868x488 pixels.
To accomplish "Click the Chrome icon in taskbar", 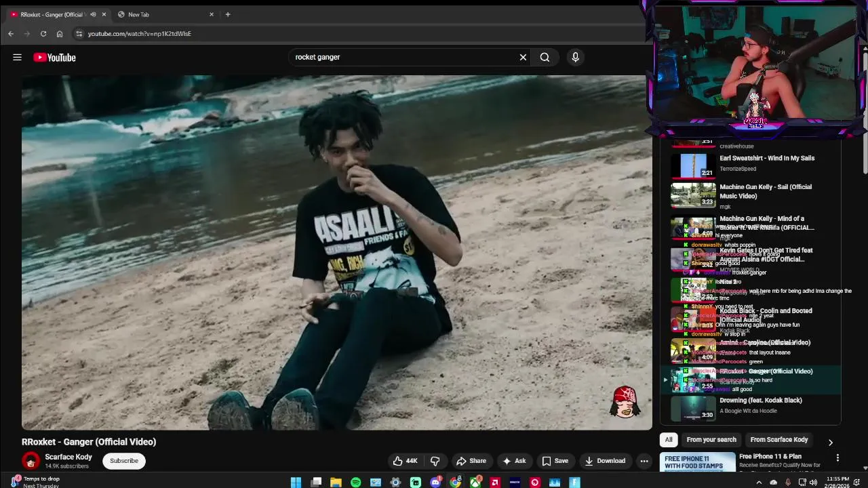I will (x=456, y=483).
